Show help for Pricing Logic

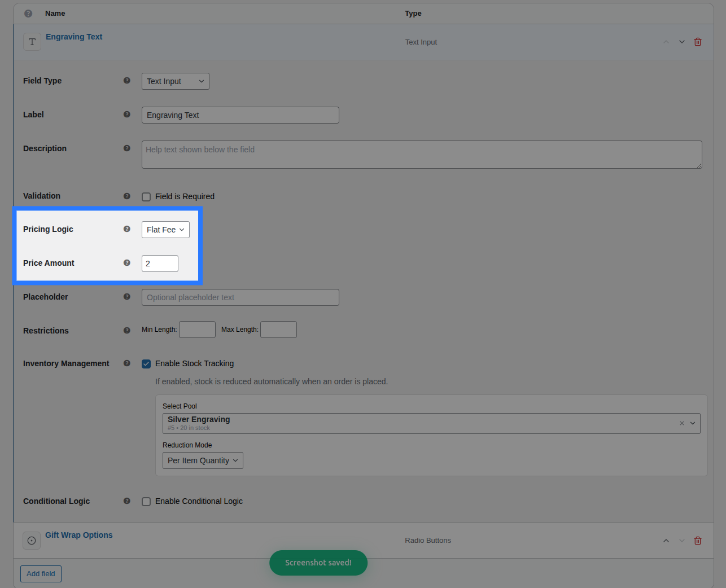(127, 229)
